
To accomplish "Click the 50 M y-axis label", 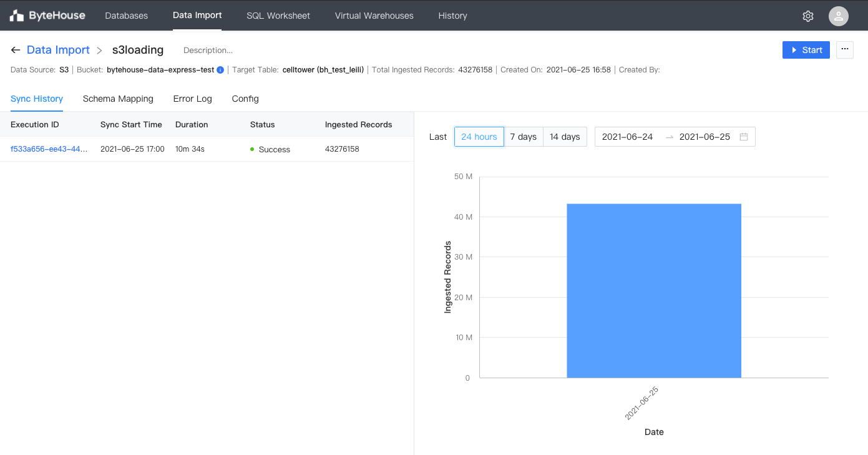I will [463, 177].
